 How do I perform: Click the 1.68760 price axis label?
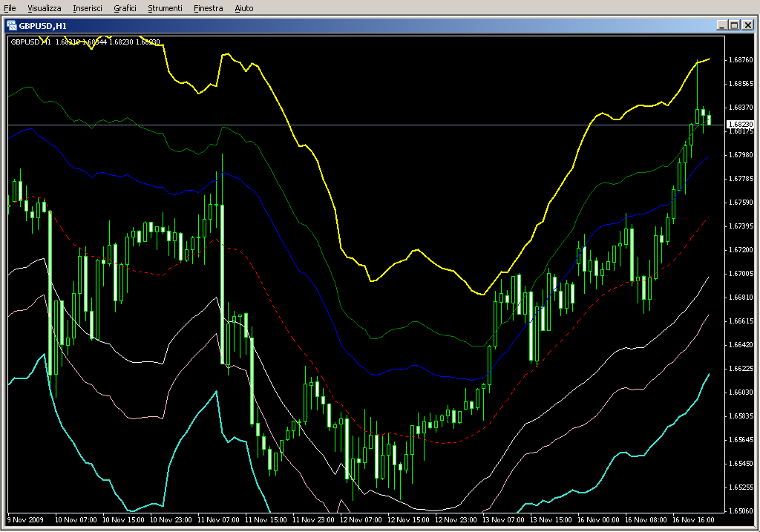[741, 60]
